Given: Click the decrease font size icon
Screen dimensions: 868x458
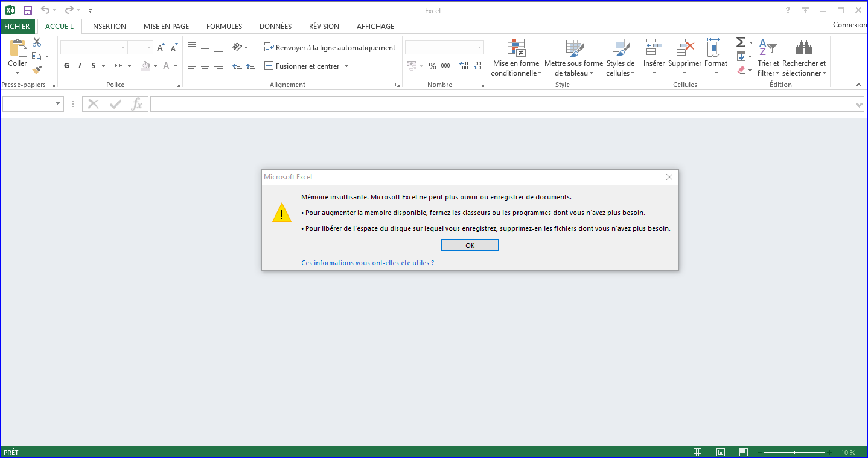Looking at the screenshot, I should click(174, 47).
